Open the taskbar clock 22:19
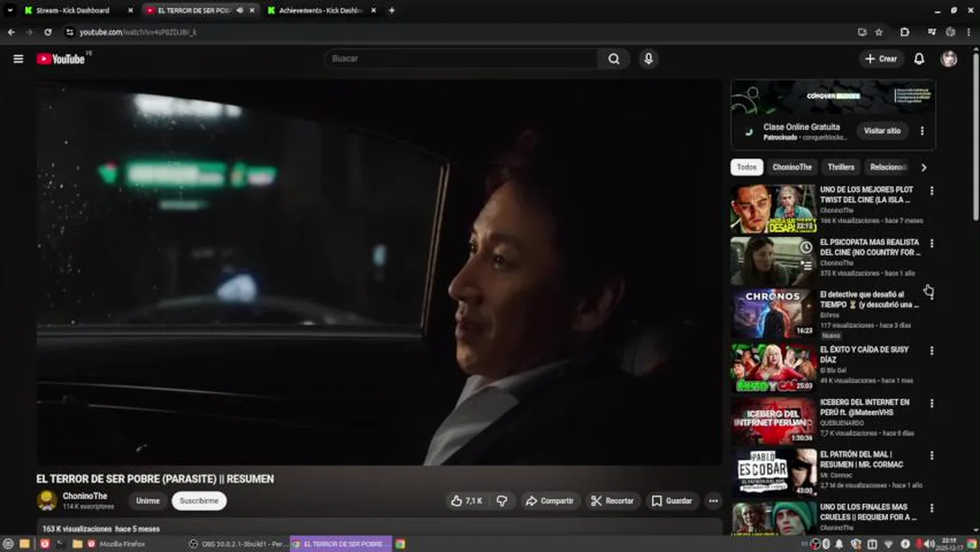The width and height of the screenshot is (980, 552). [951, 544]
